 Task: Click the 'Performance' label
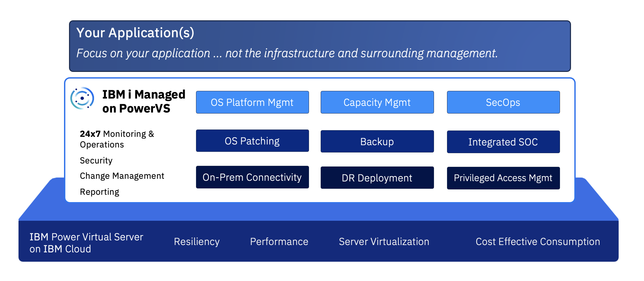pyautogui.click(x=279, y=242)
